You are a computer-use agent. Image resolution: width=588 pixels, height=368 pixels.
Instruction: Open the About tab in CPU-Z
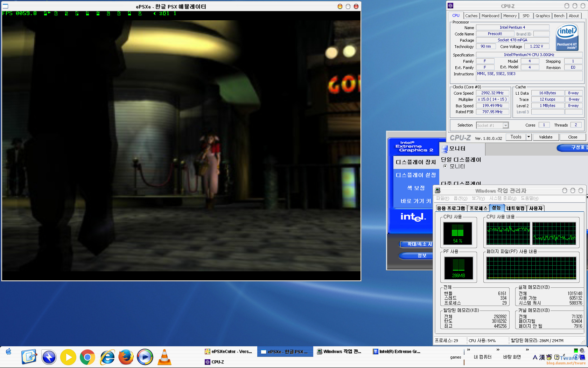pyautogui.click(x=574, y=16)
